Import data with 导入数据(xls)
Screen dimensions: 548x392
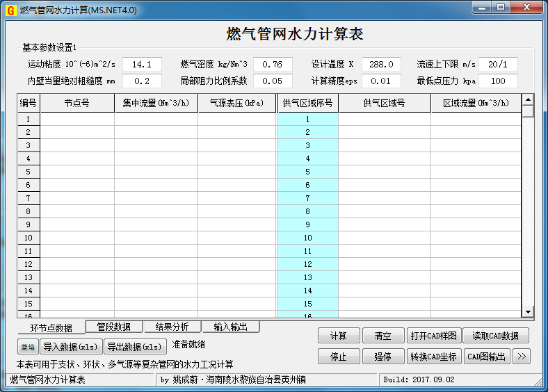[70, 347]
